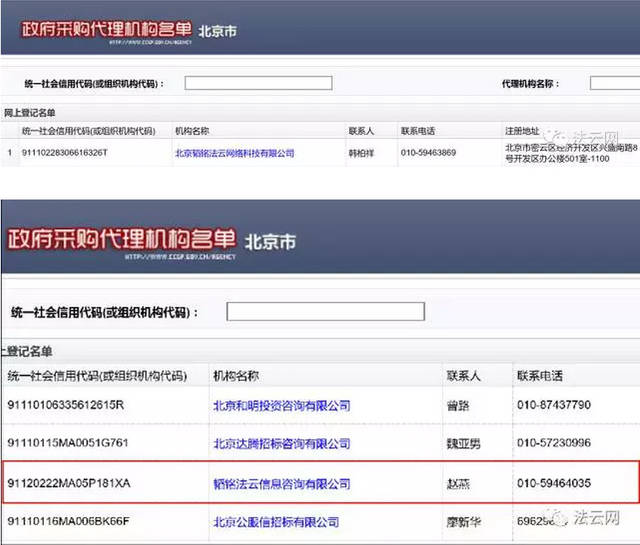Click the lower banner 北京市 label
This screenshot has height=545, width=640.
click(270, 242)
